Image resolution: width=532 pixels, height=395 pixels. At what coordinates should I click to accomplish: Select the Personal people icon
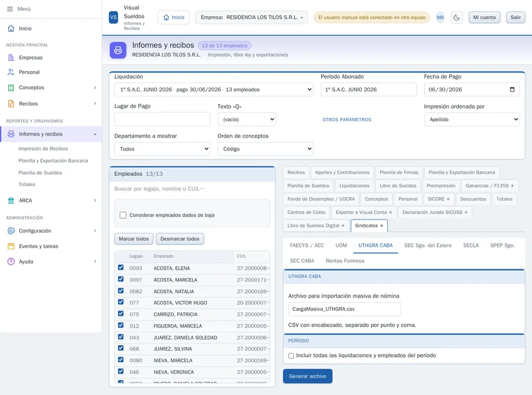pos(11,72)
